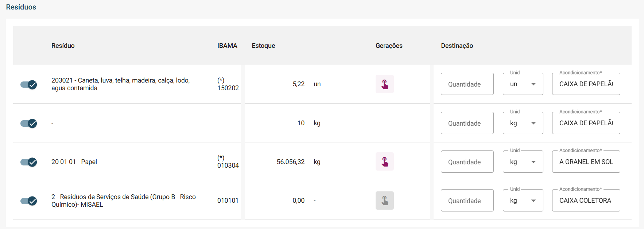Open the 'un' unit dropdown in first row
The height and width of the screenshot is (229, 644).
(x=523, y=84)
